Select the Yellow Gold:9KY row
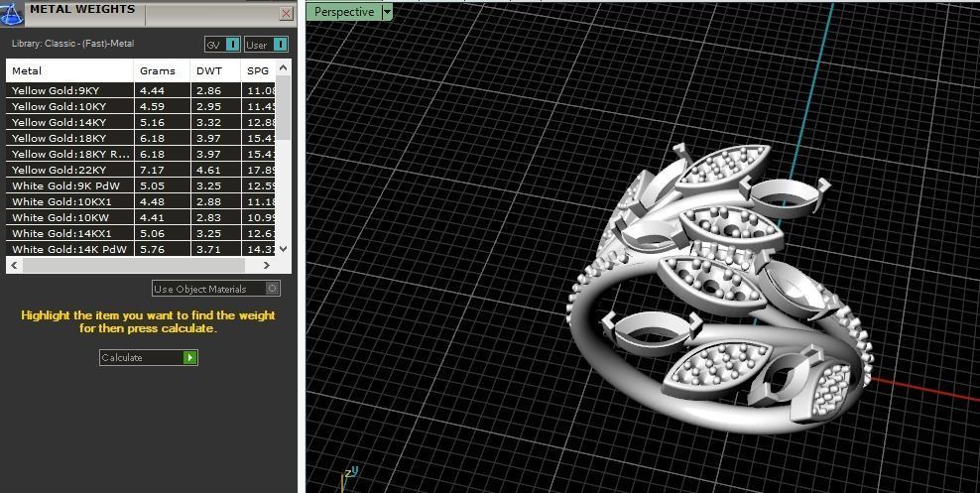 (x=141, y=90)
